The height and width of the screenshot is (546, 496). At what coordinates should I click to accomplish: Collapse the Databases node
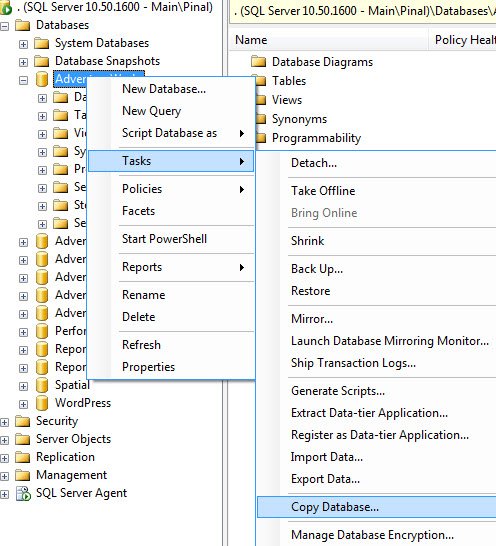5,26
